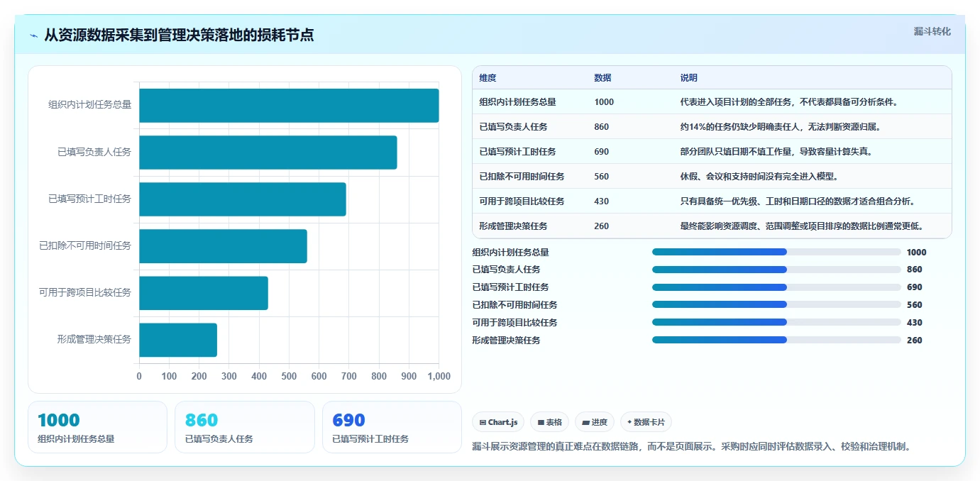Click description starting 部分团队只填日期不填工作量
The height and width of the screenshot is (481, 980).
pyautogui.click(x=776, y=152)
